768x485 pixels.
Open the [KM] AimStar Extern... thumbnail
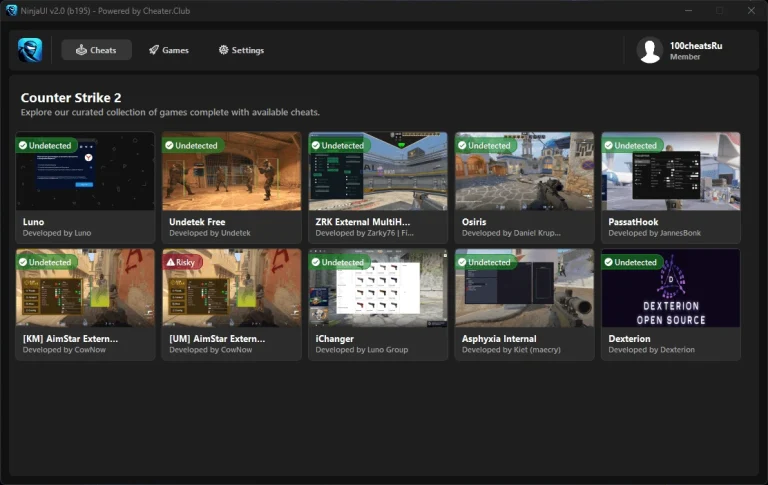tap(85, 288)
